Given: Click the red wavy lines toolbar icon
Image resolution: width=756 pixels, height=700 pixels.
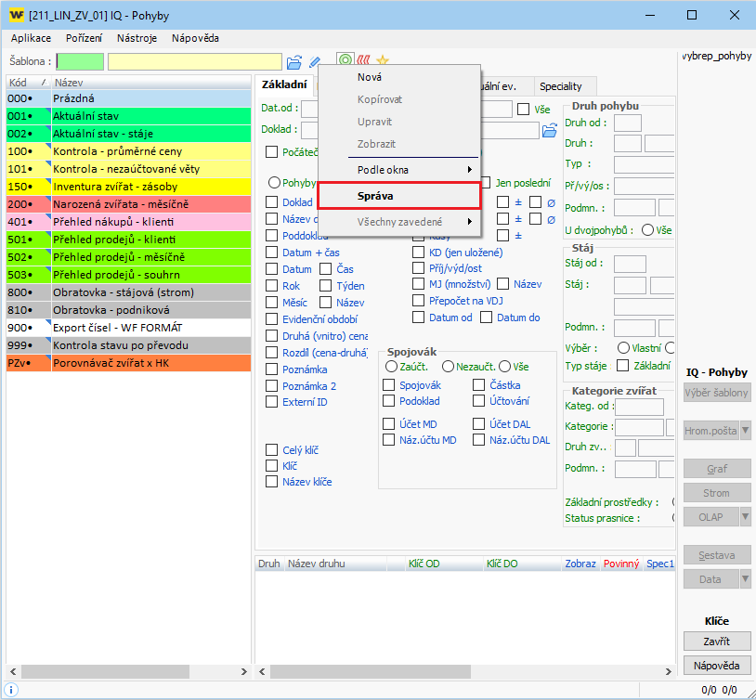Looking at the screenshot, I should pos(363,61).
